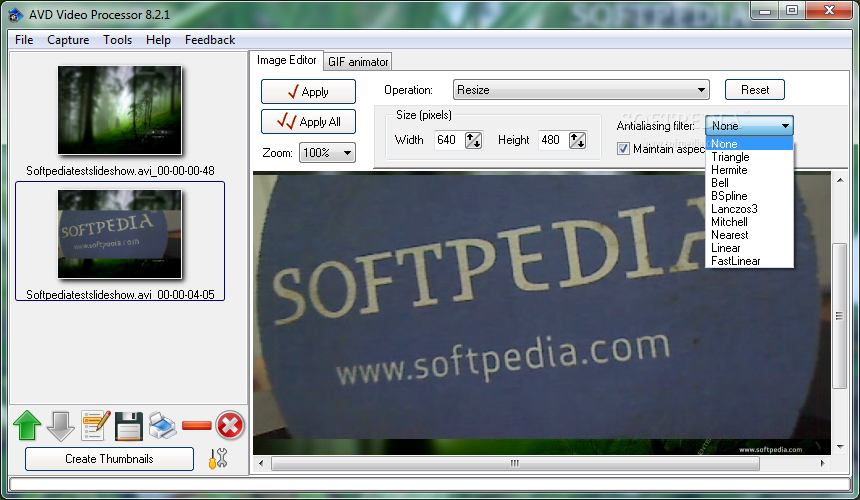Choose Triangle antialiasing filter

click(749, 157)
